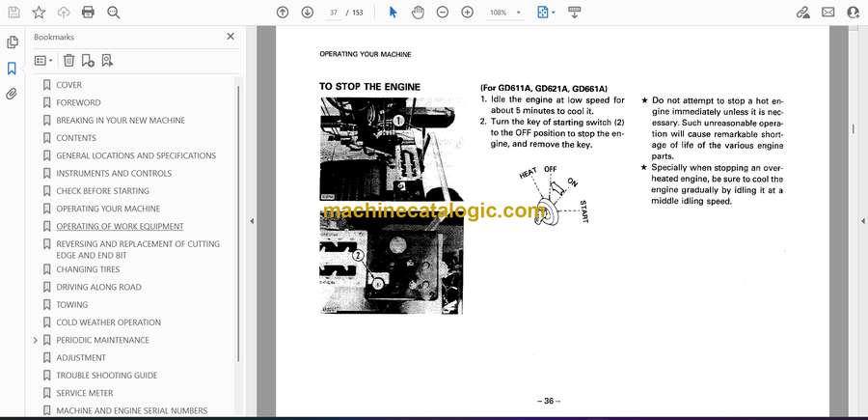Click the TO STOP THE ENGINE heading
The height and width of the screenshot is (420, 868).
[369, 87]
